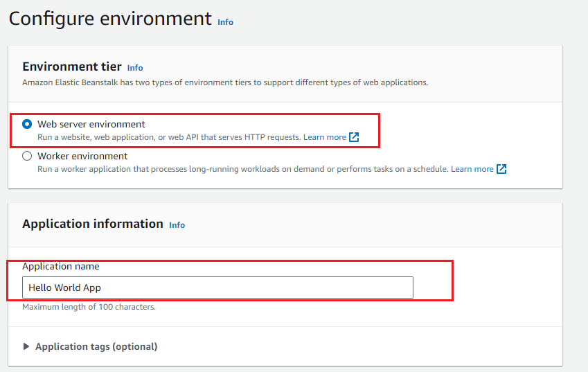Screen dimensions: 588x372
Task: Open Info link next to Application information
Action: tap(177, 225)
